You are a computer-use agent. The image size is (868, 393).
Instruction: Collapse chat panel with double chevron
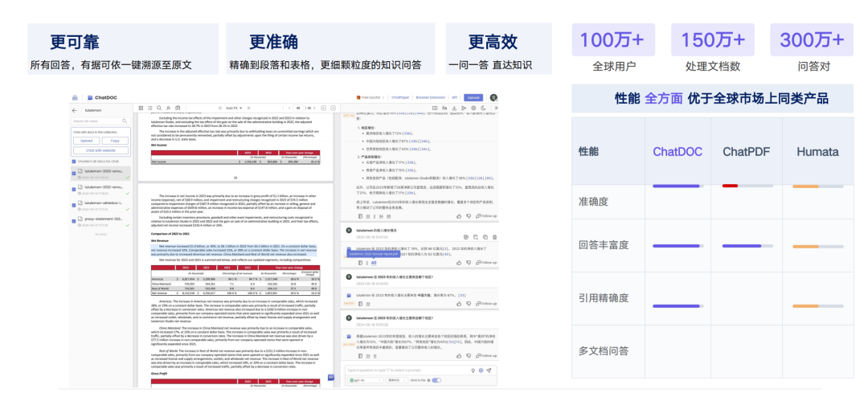tap(497, 108)
